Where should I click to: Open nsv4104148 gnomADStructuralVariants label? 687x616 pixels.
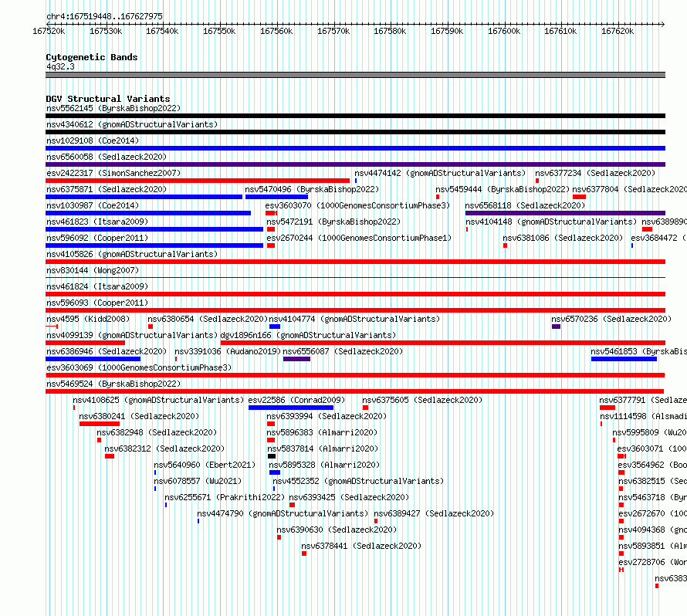[x=551, y=222]
